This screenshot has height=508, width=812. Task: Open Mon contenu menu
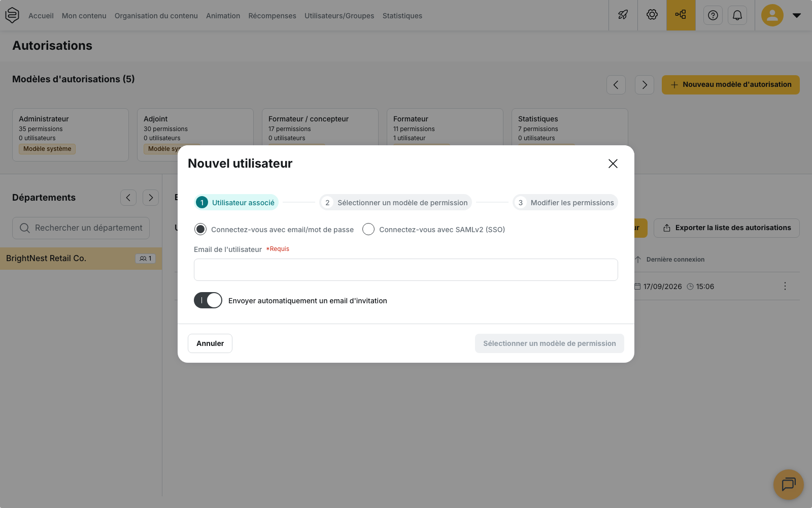click(84, 16)
